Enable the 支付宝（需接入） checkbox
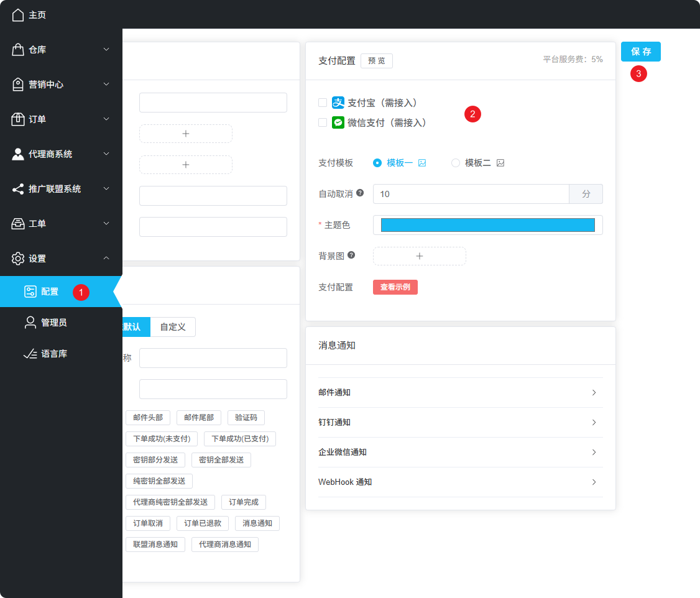This screenshot has height=598, width=700. [x=323, y=103]
